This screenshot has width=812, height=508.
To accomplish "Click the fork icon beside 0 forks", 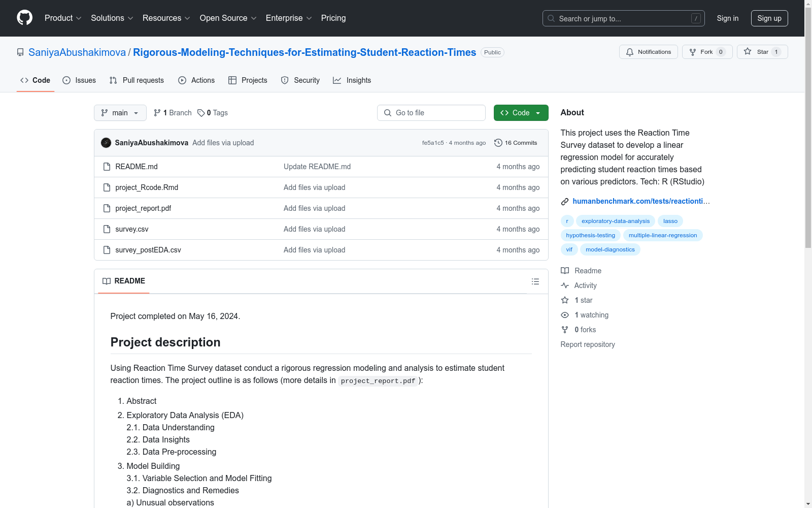I will click(x=565, y=330).
